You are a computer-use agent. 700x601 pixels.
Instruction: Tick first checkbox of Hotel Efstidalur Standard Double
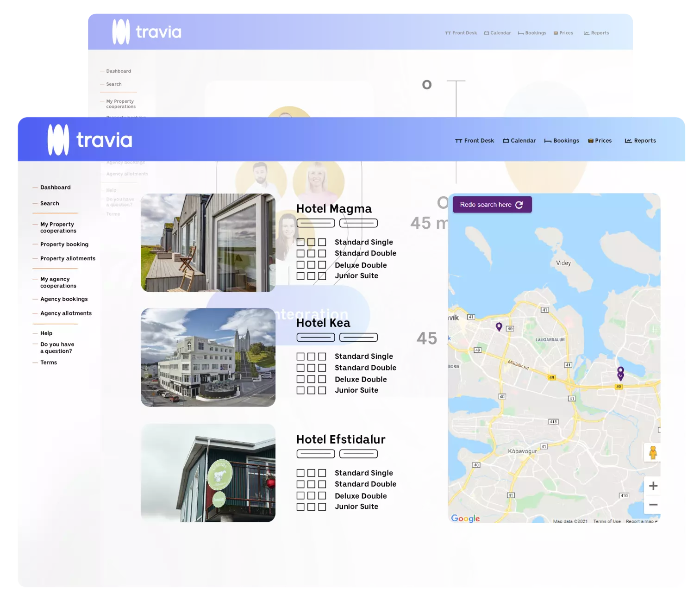[x=300, y=484]
